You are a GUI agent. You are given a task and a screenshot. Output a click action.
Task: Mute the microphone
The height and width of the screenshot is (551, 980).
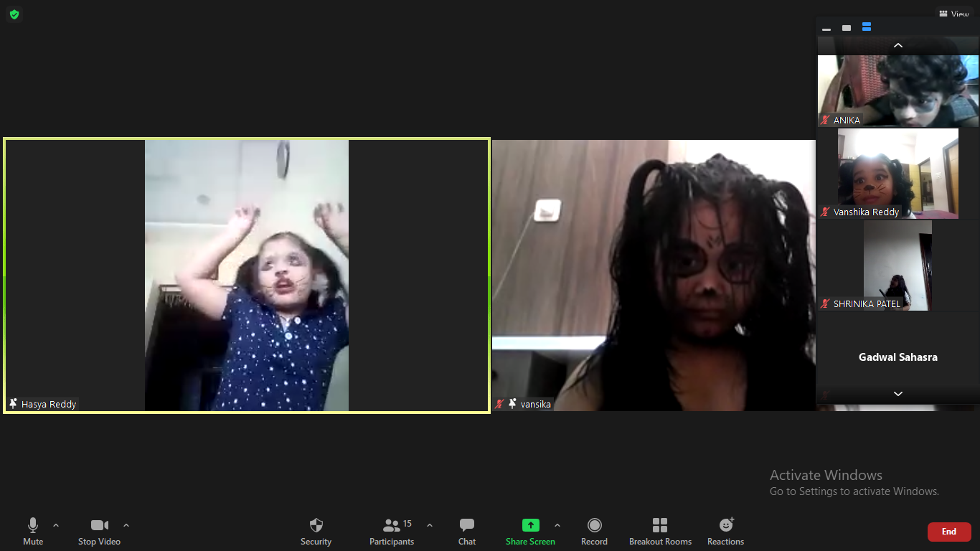(x=33, y=531)
